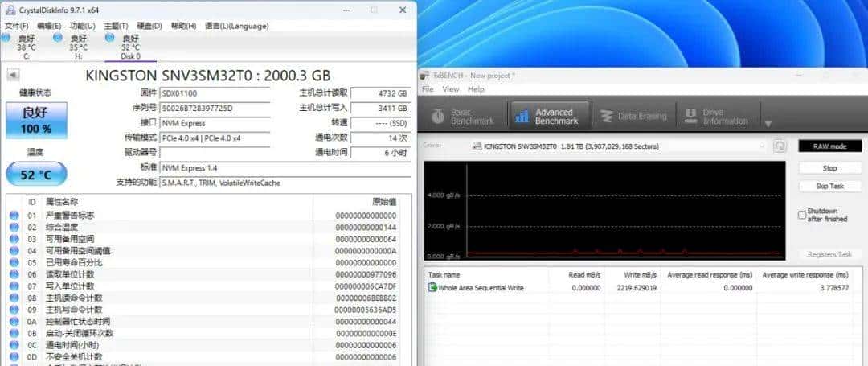Image resolution: width=868 pixels, height=366 pixels.
Task: Switch to the Advanced Benchmark tab
Action: coord(550,117)
